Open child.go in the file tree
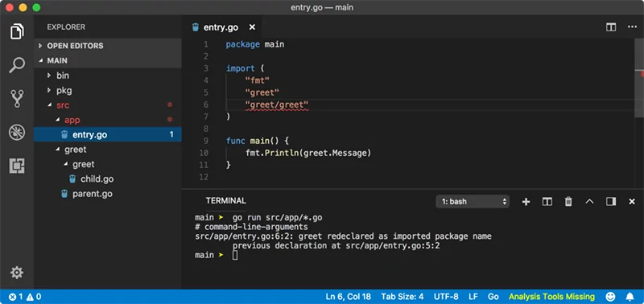 coord(97,179)
